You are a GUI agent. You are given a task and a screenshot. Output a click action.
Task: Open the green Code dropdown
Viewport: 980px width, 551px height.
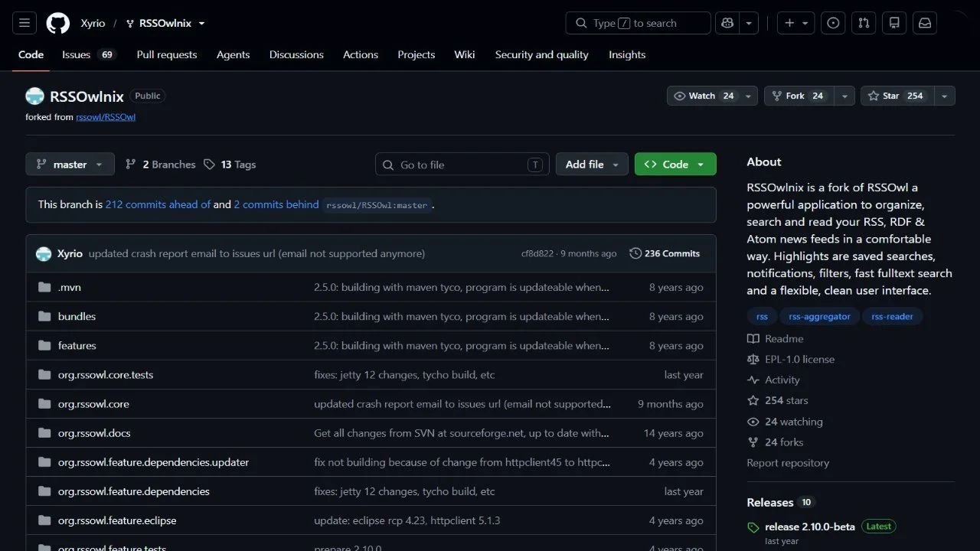pyautogui.click(x=675, y=165)
